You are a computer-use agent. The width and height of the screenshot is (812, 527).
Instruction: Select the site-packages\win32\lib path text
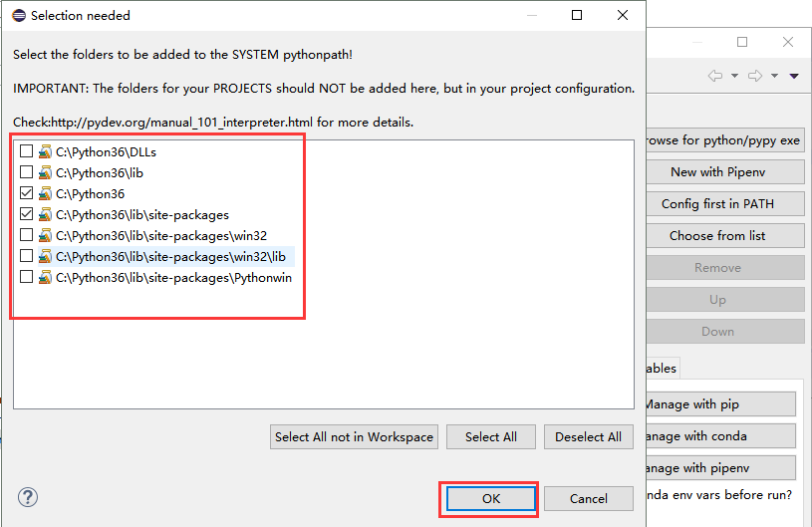(171, 257)
